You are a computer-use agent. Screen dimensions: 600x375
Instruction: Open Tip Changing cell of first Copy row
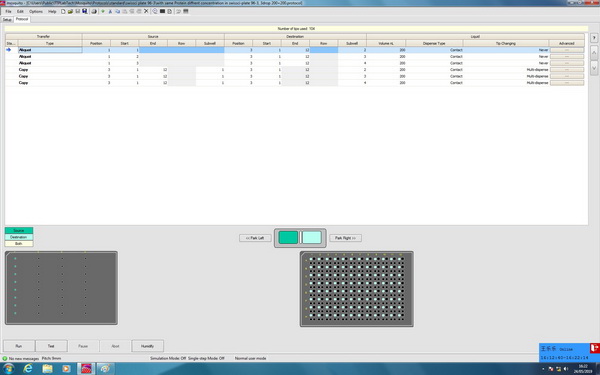(506, 70)
